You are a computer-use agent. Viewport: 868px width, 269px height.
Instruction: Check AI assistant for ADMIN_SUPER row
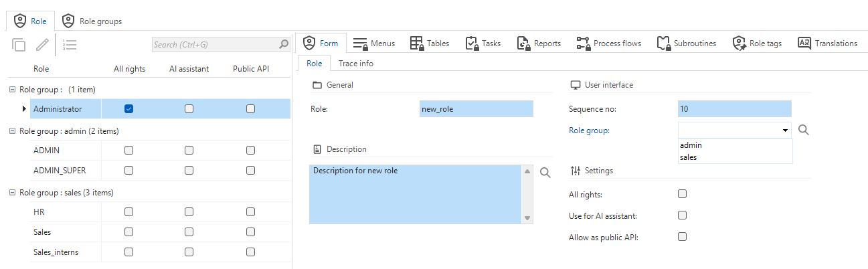click(x=189, y=171)
